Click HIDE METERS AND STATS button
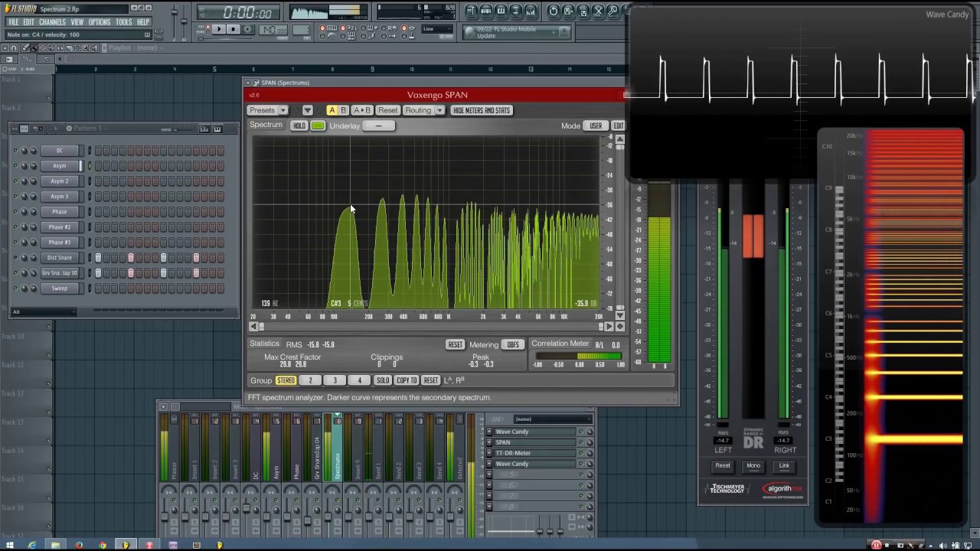Image resolution: width=980 pixels, height=551 pixels. [482, 110]
